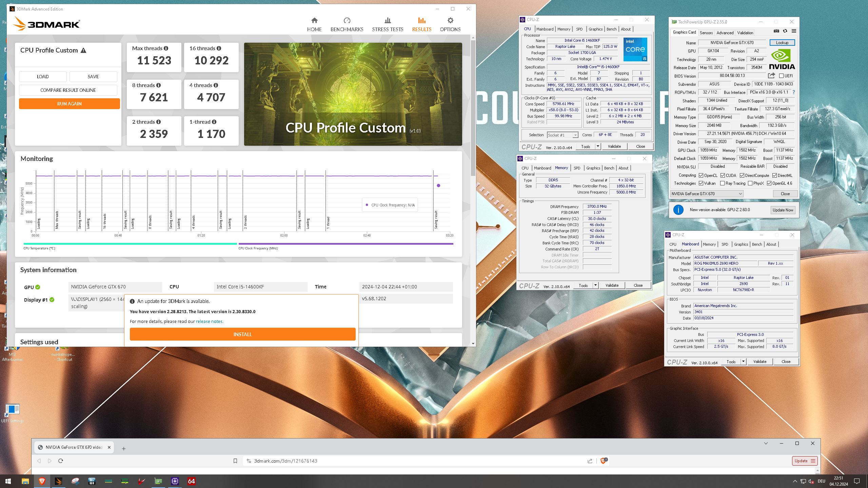Open Socket #1 selection dropdown in CPU-Z
Image resolution: width=868 pixels, height=488 pixels.
click(563, 135)
